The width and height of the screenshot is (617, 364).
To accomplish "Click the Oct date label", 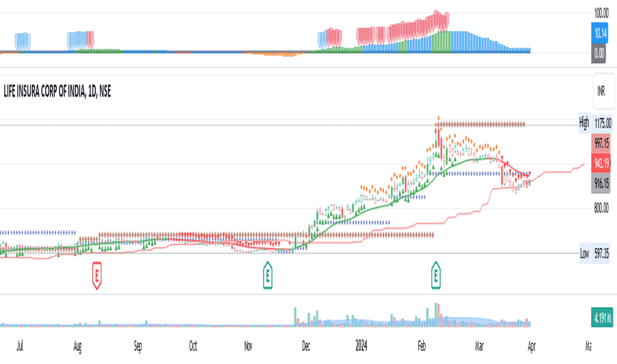I will (193, 346).
